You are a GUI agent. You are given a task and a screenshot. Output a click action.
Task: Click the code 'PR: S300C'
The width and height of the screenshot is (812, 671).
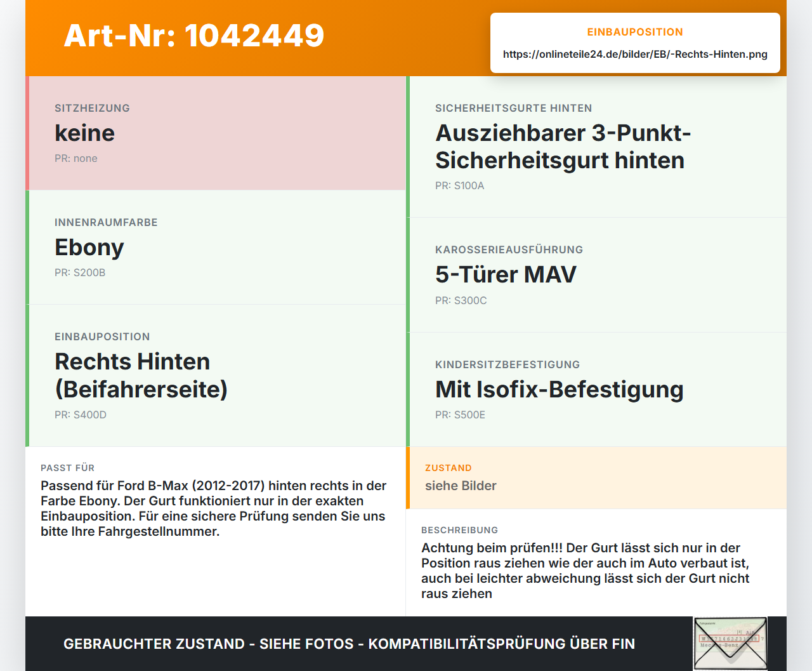click(461, 300)
